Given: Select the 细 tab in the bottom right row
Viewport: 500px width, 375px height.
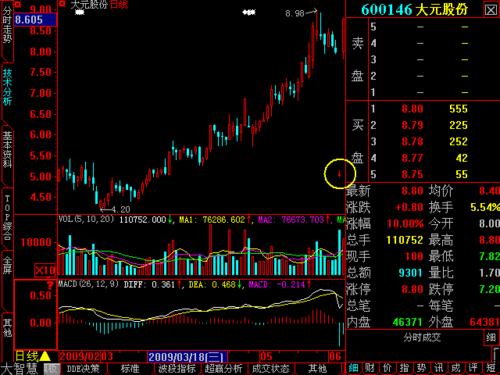Looking at the screenshot, I should [354, 368].
